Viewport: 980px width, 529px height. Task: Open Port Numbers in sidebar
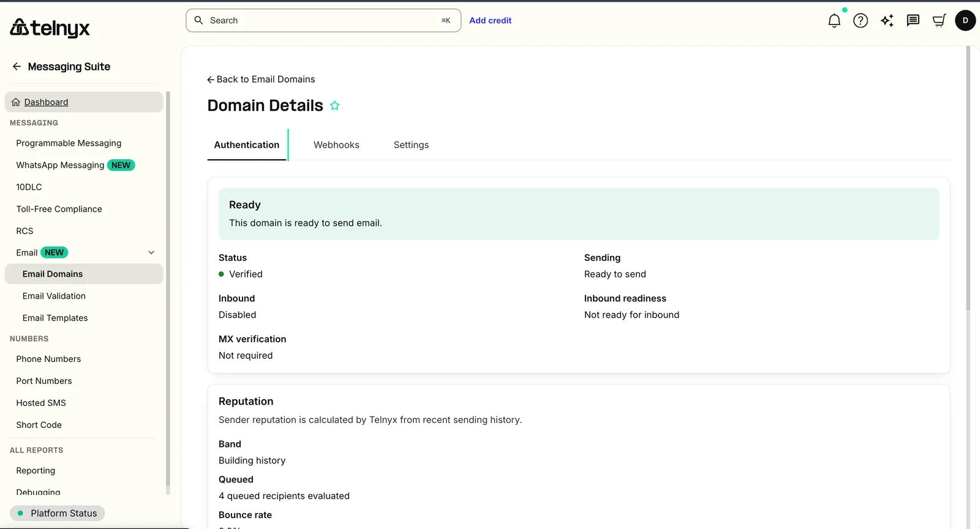pyautogui.click(x=44, y=381)
